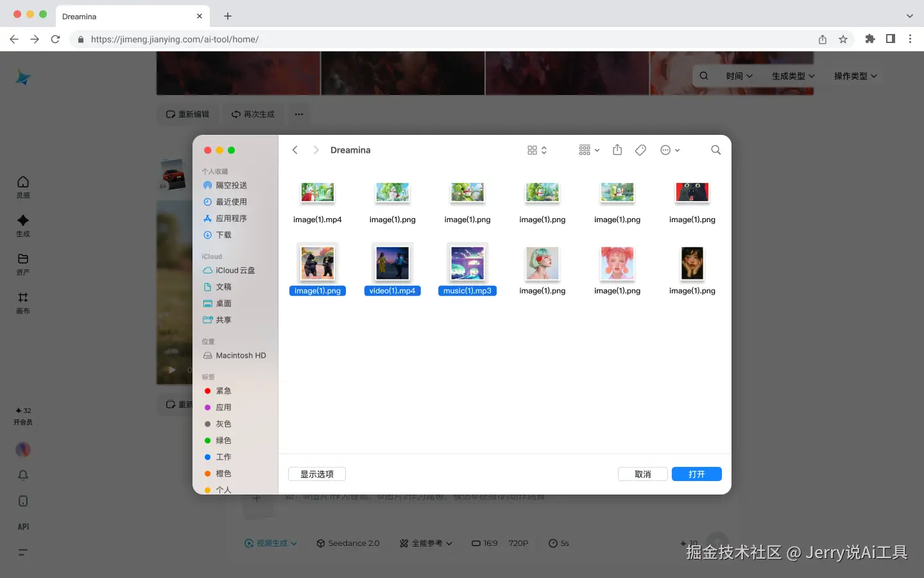Viewport: 924px width, 578px height.
Task: Open the browser extensions puzzle icon
Action: pos(870,39)
